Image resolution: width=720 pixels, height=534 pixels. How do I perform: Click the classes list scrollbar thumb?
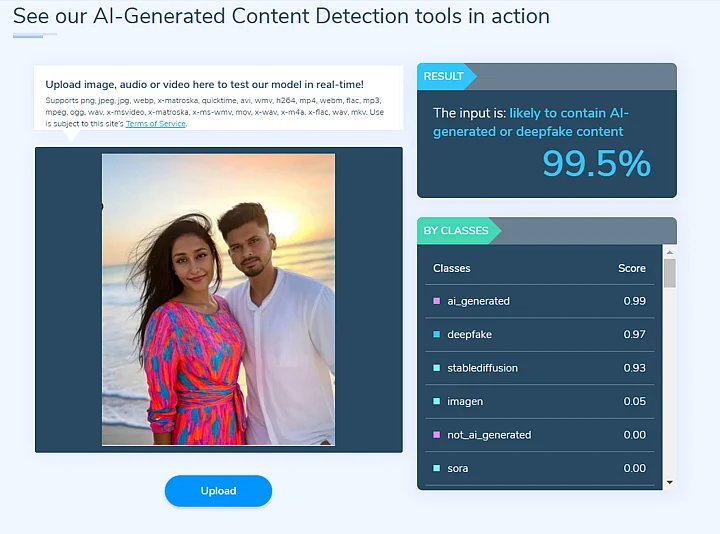point(670,272)
